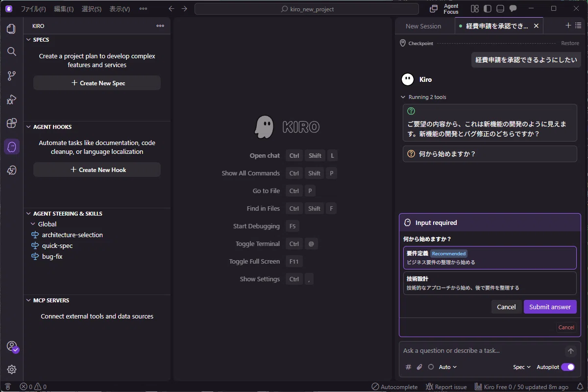Collapse the Running 2 tools list

(x=403, y=97)
